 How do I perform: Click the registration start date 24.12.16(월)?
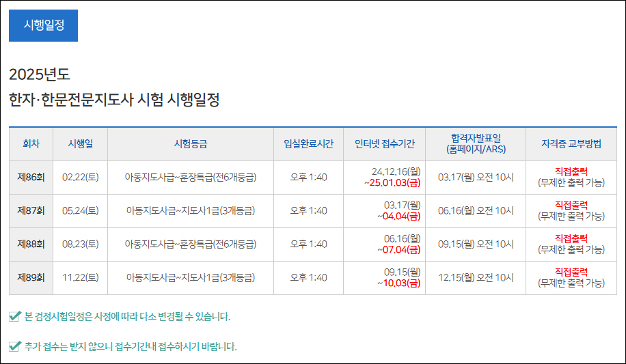point(396,171)
